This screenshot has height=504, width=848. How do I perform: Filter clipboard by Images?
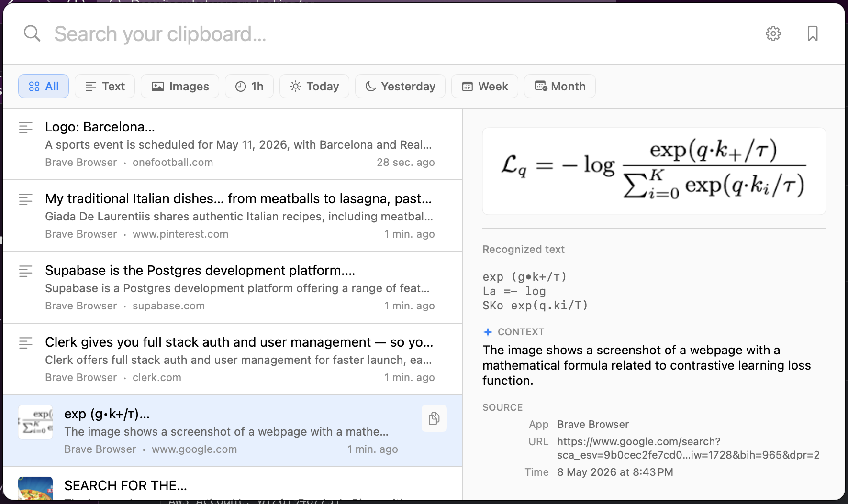(x=180, y=86)
